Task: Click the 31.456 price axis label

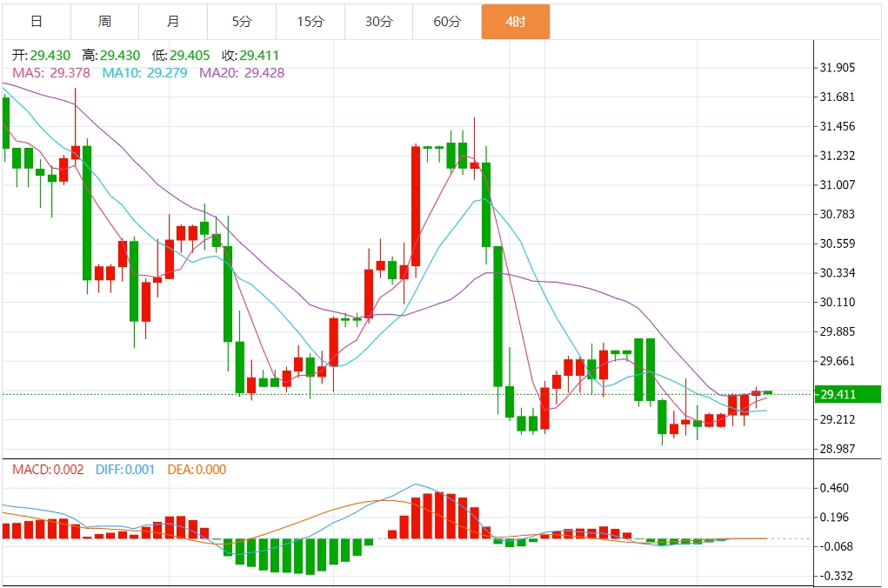Action: pyautogui.click(x=838, y=126)
